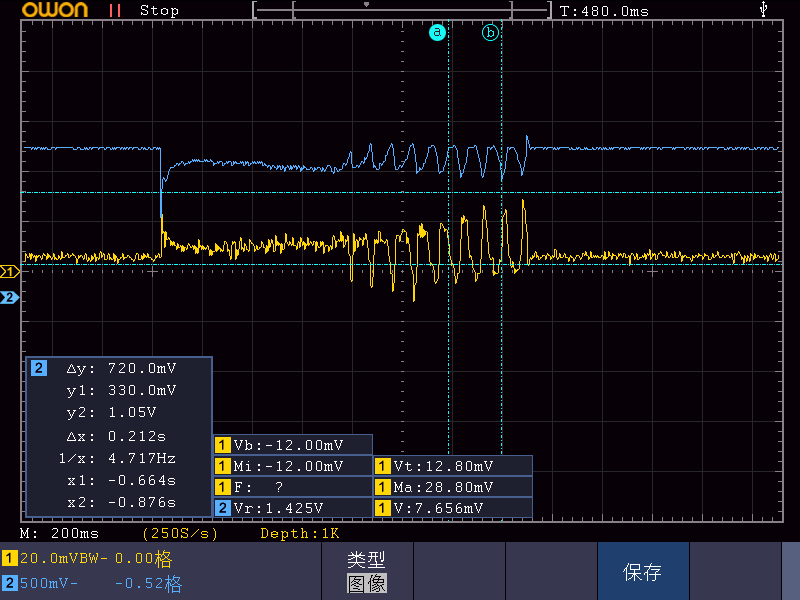Click the y1: 330.0mV readout
Image resolution: width=800 pixels, height=600 pixels.
coord(121,390)
